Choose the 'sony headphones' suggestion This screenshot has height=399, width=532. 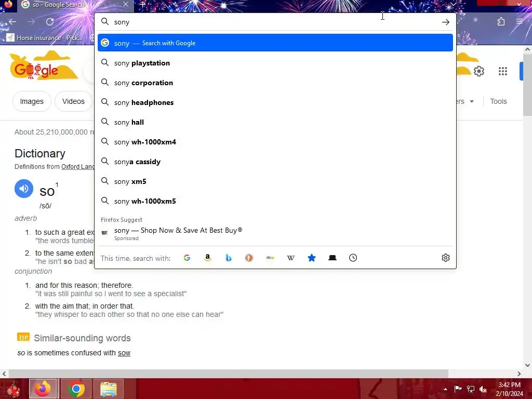pos(275,102)
